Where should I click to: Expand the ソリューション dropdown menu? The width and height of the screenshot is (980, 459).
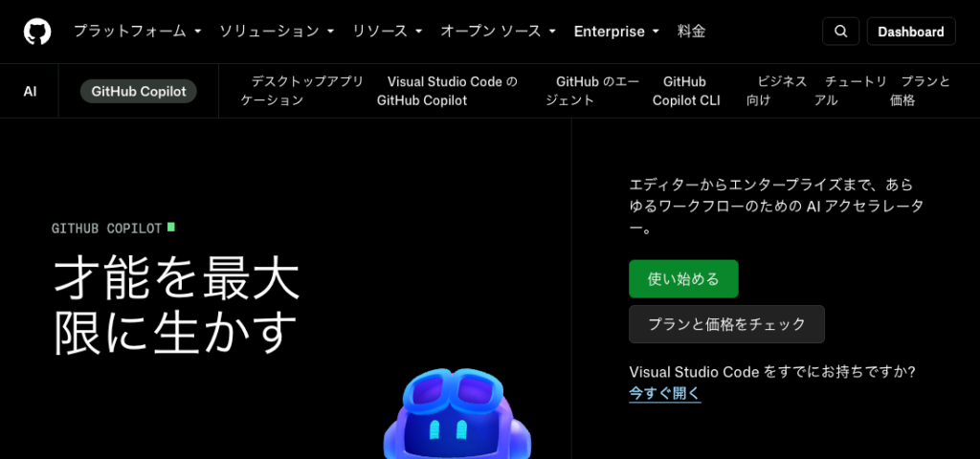pos(277,32)
